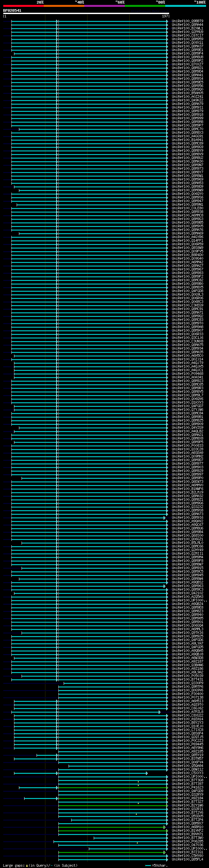Select hit label UniRef100_Q10EJ0

[x=187, y=727]
